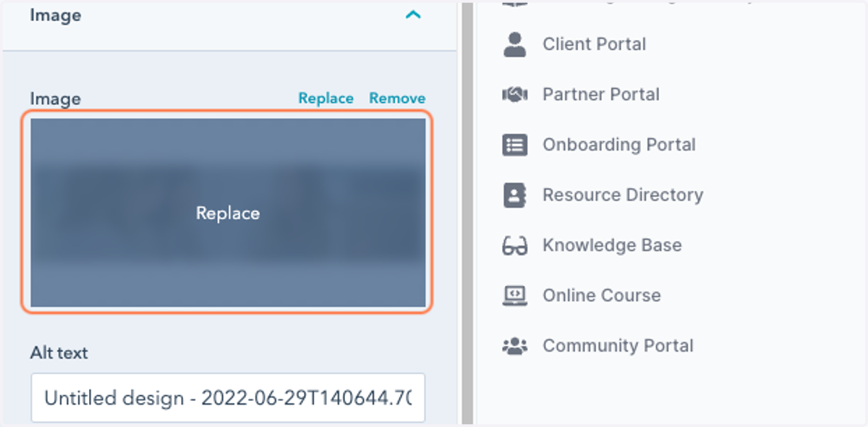Go to Knowledge Base menu item

coord(612,245)
